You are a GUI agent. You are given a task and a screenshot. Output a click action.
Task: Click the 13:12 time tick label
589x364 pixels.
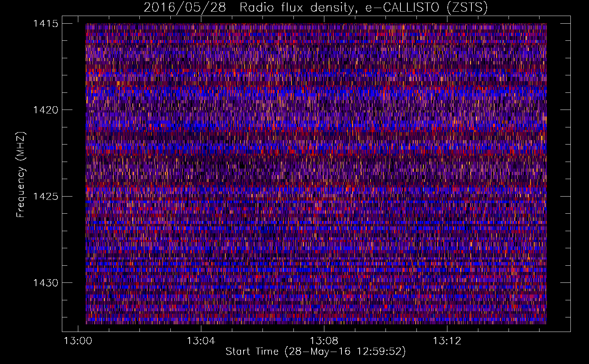point(447,341)
